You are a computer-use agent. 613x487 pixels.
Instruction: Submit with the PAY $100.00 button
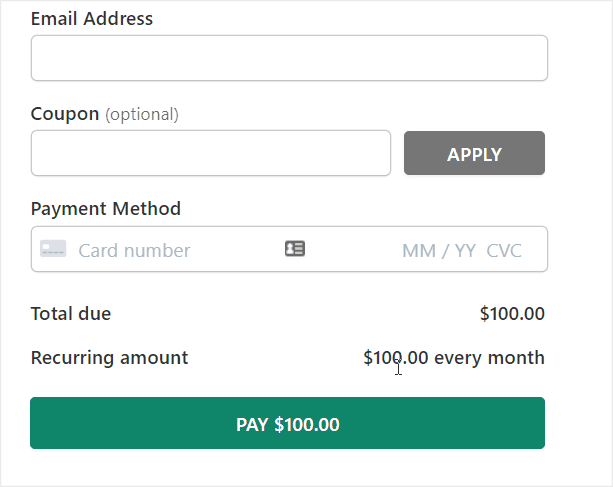click(287, 424)
